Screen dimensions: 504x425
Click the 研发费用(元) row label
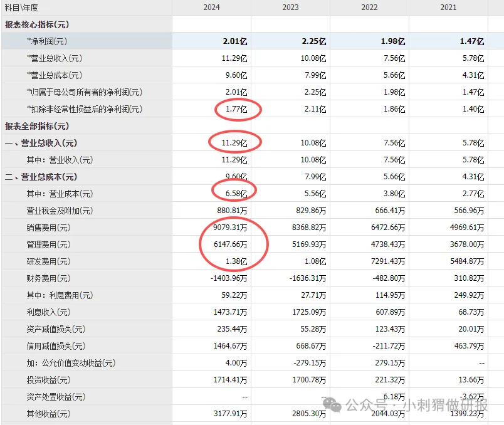[48, 261]
